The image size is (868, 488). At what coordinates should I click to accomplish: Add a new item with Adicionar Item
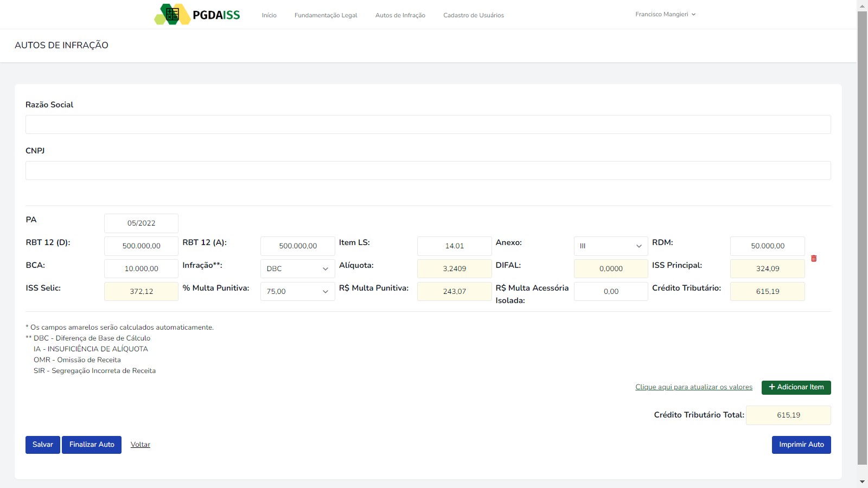click(x=796, y=387)
